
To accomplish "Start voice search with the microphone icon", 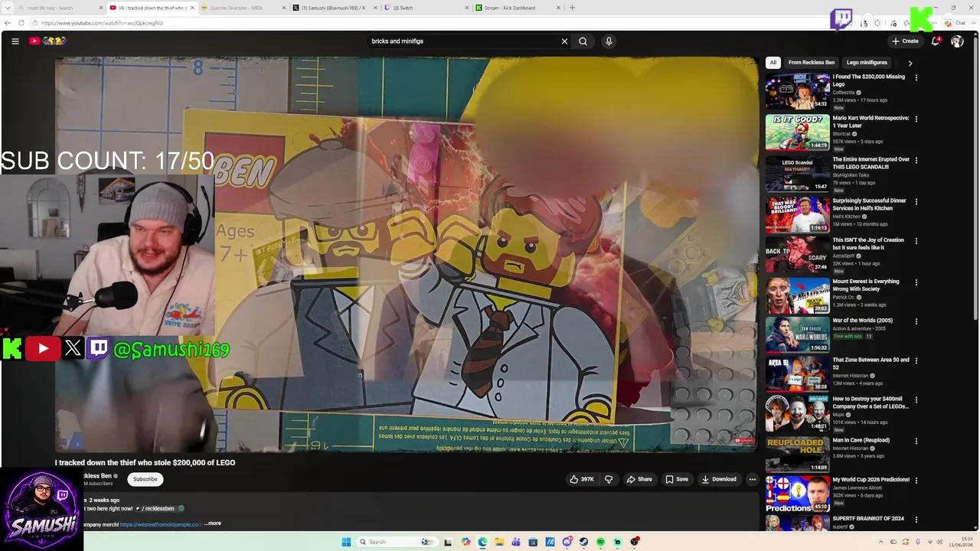I will [609, 41].
